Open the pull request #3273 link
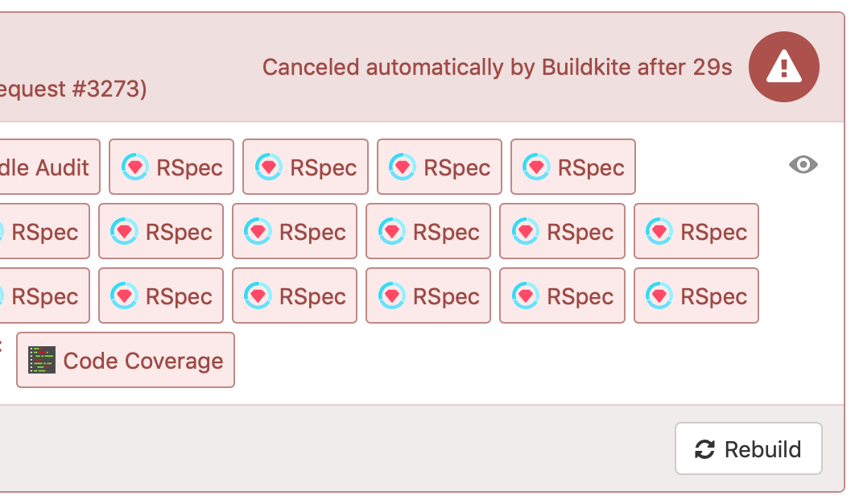The image size is (855, 504). tap(72, 89)
